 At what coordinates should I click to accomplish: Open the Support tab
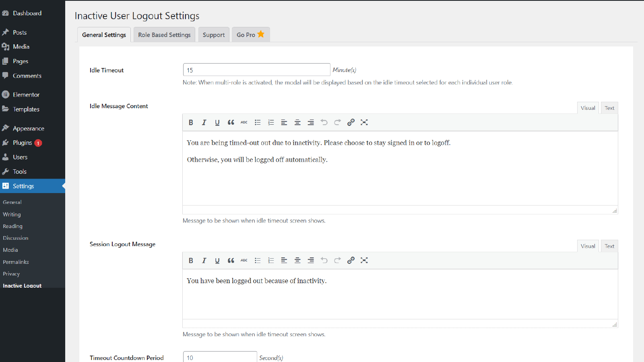pyautogui.click(x=214, y=35)
